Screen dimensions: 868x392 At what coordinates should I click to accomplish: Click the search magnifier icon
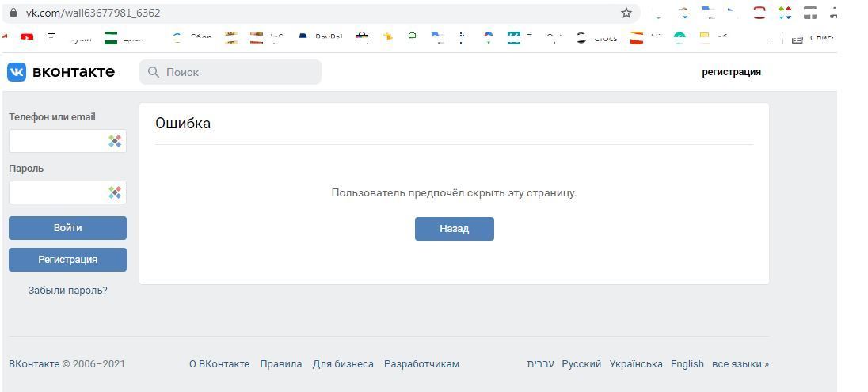pos(154,72)
